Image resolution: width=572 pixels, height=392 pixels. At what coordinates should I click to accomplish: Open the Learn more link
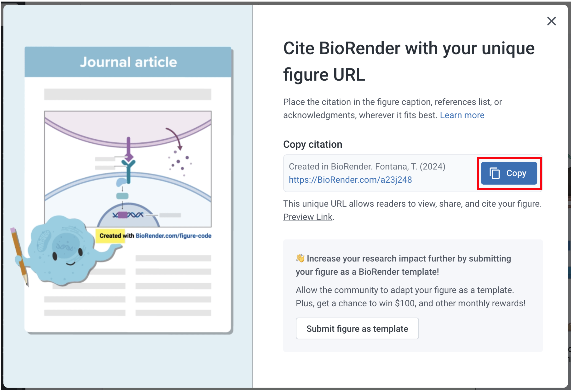tap(462, 115)
